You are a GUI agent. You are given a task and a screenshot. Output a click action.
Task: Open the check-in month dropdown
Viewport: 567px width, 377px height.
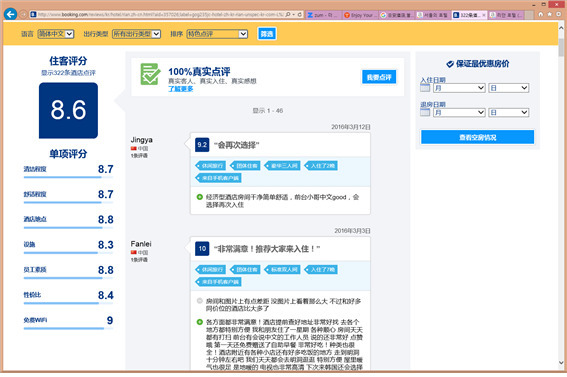pyautogui.click(x=459, y=88)
